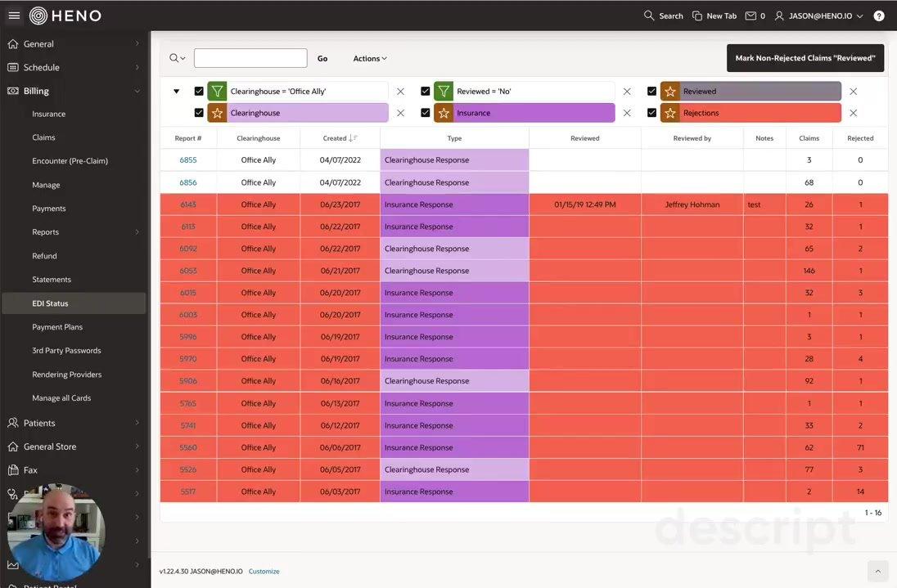Open Insurance under the Billing menu
The height and width of the screenshot is (588, 897).
[x=50, y=113]
